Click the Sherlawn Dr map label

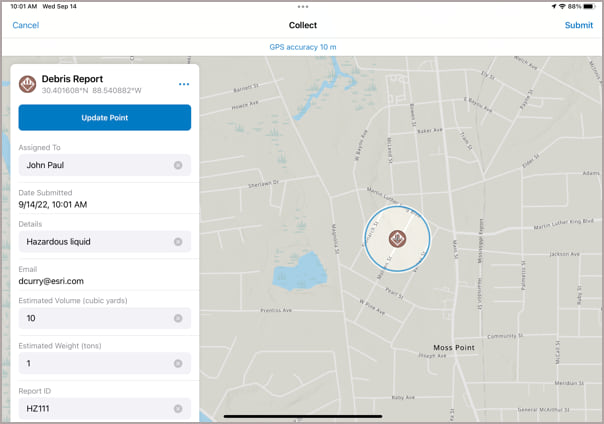click(263, 184)
